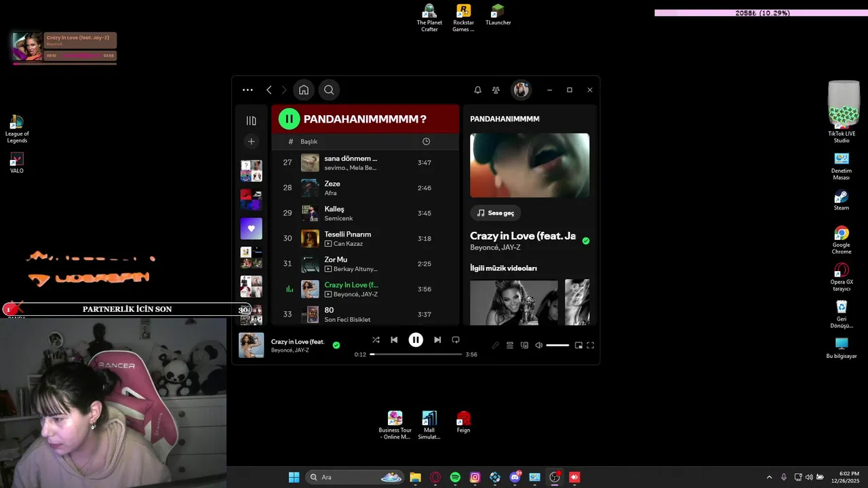Open TLauncher desktop shortcut

(x=498, y=14)
